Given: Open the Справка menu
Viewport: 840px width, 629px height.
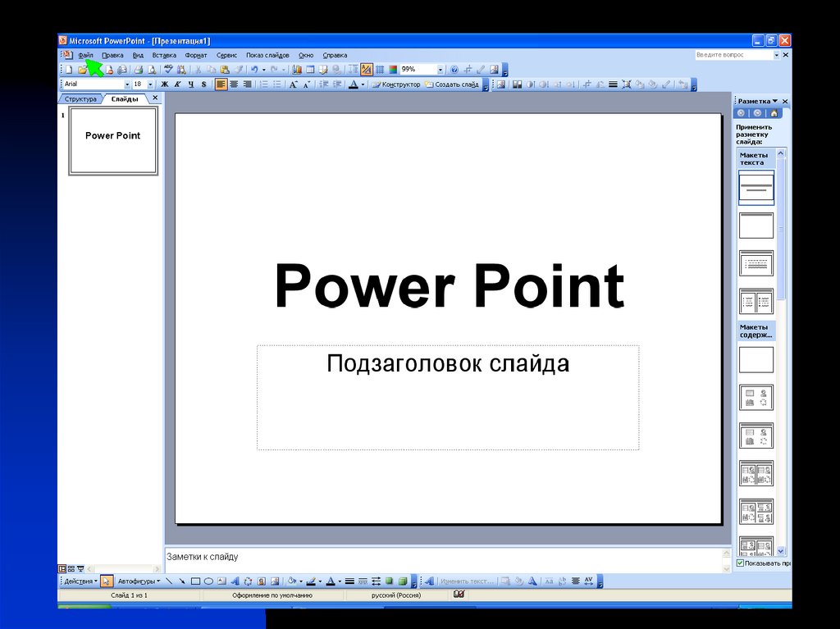Looking at the screenshot, I should 335,55.
